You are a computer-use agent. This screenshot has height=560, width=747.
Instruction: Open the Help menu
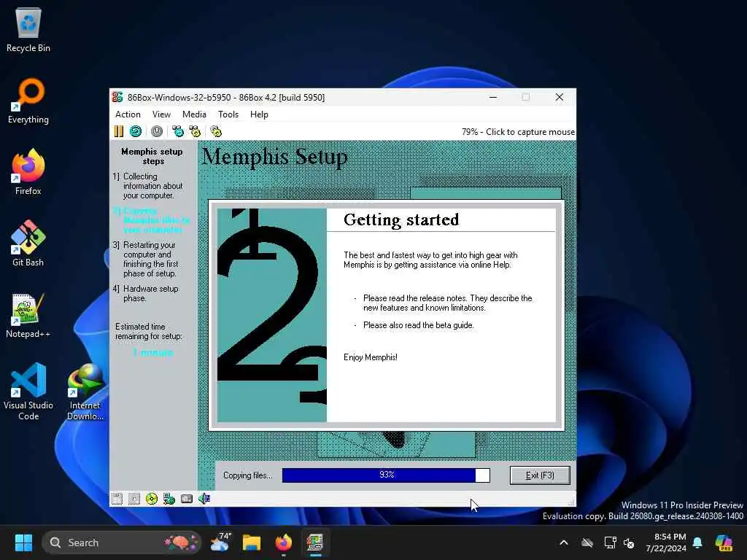[259, 114]
